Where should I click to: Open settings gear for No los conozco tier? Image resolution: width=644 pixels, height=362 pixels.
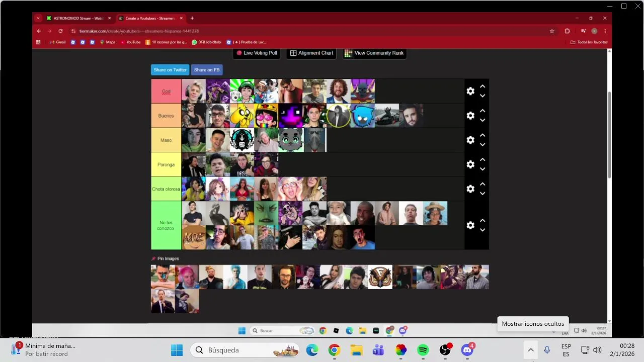tap(470, 225)
